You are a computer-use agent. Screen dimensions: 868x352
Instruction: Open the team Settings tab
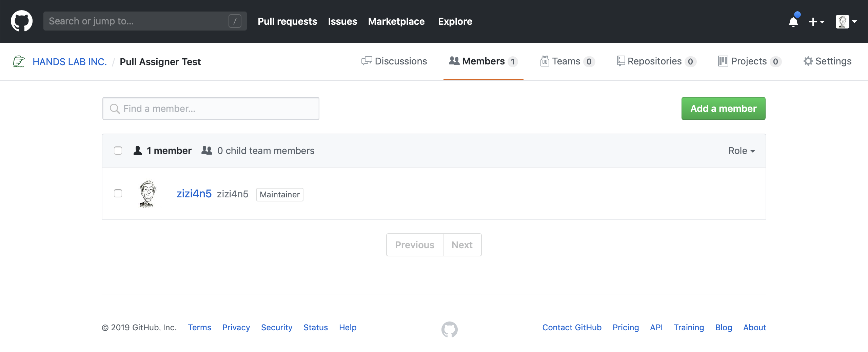point(828,61)
